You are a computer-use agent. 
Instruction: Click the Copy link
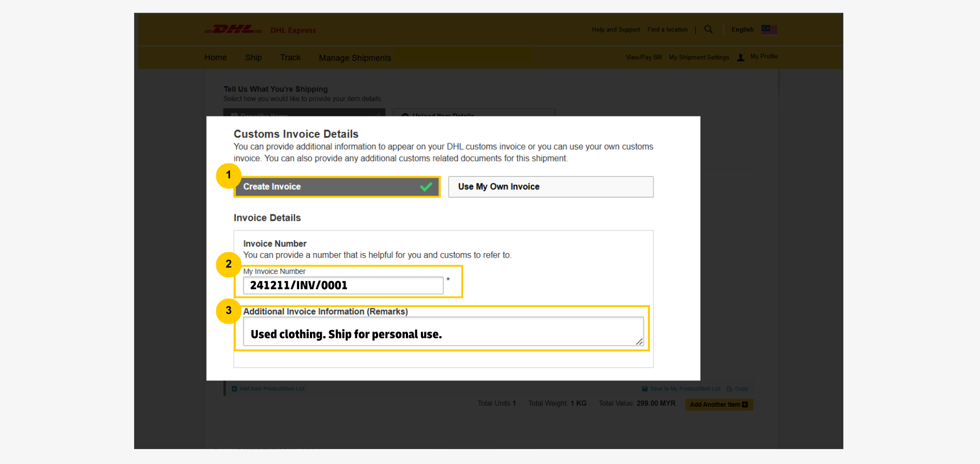tap(741, 389)
